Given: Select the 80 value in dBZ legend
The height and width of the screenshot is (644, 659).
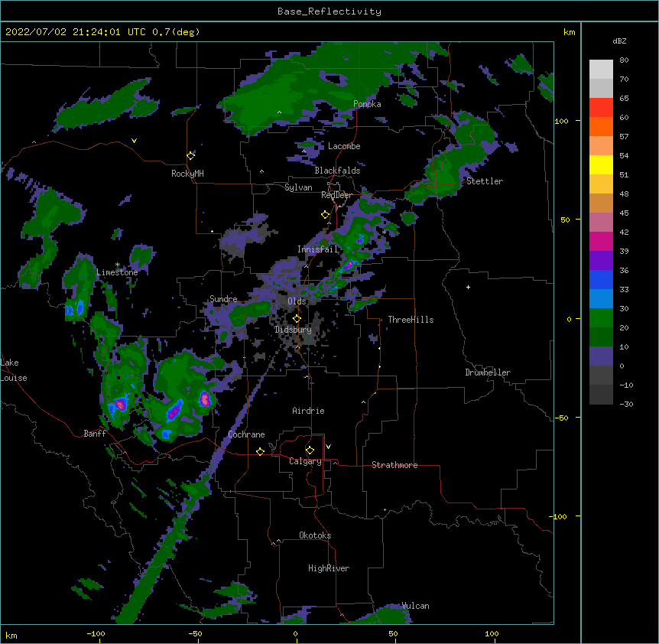Looking at the screenshot, I should click(x=624, y=60).
